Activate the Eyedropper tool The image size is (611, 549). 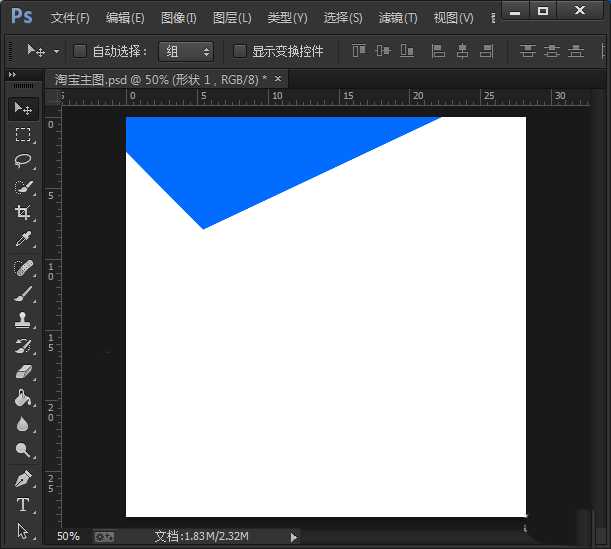point(22,239)
